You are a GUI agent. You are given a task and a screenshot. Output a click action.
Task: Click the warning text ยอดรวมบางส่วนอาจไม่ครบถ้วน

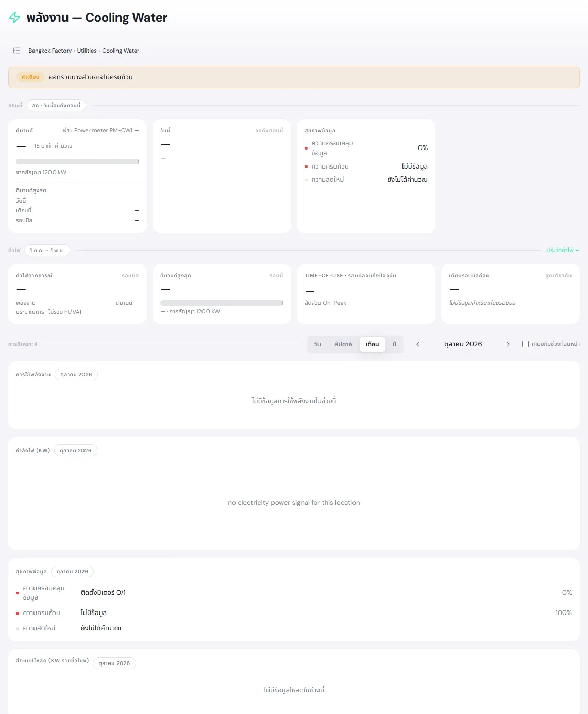pyautogui.click(x=91, y=77)
